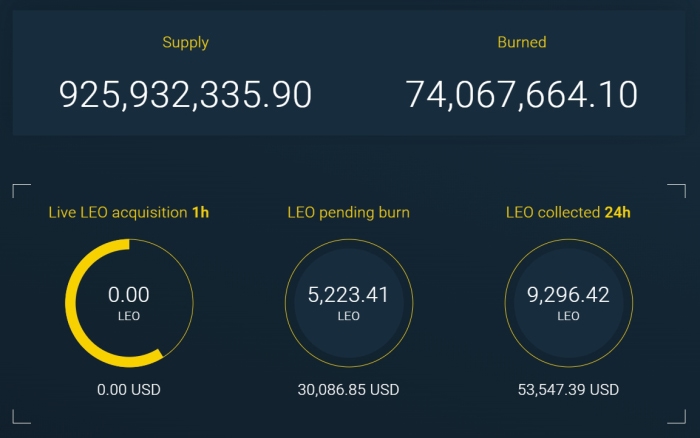Click the 30,086.85 USD amount

pos(348,389)
